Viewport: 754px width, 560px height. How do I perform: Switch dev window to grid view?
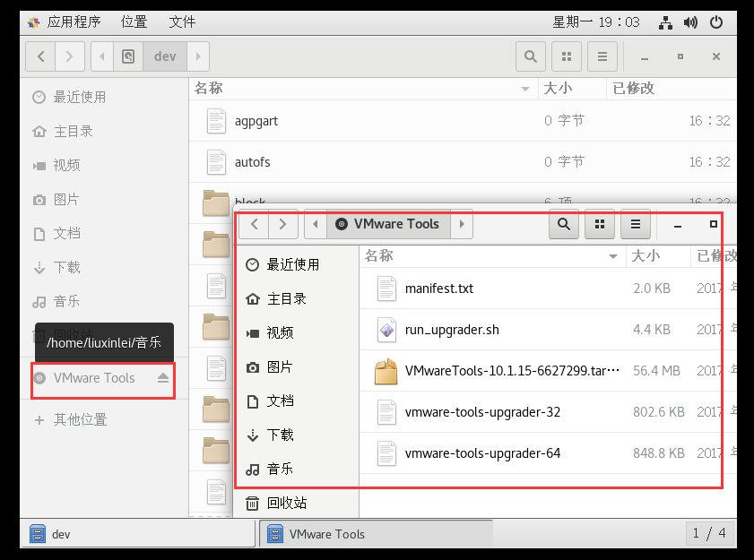click(x=567, y=56)
